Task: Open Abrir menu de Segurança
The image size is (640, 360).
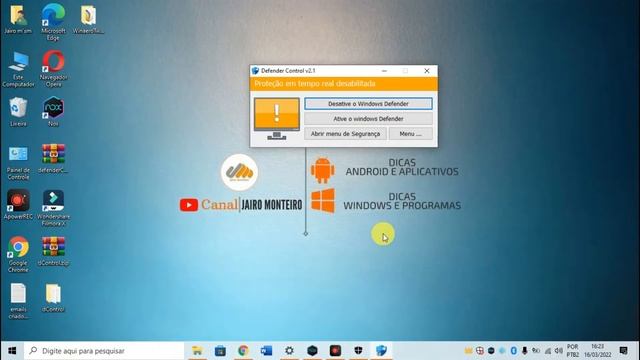Action: click(345, 133)
